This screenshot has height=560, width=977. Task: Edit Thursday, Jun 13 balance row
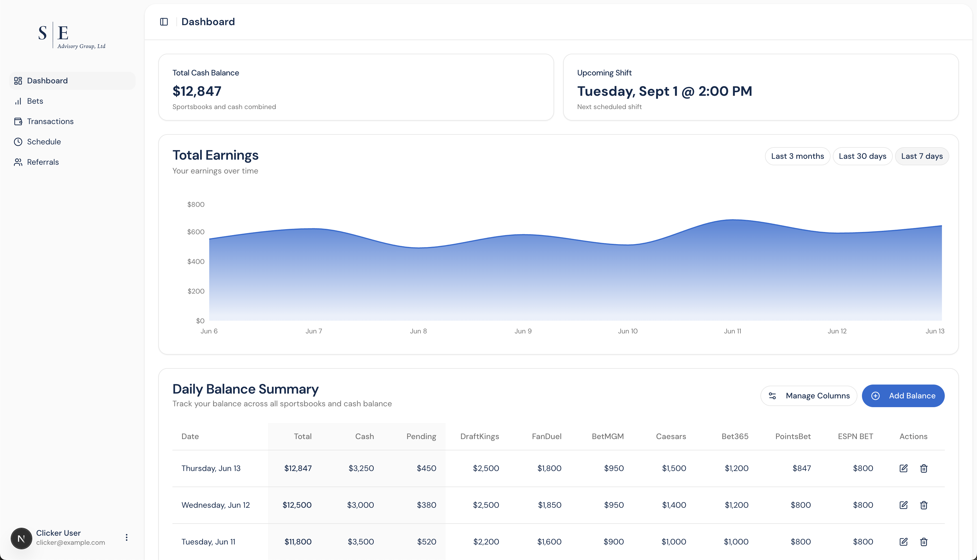coord(903,468)
